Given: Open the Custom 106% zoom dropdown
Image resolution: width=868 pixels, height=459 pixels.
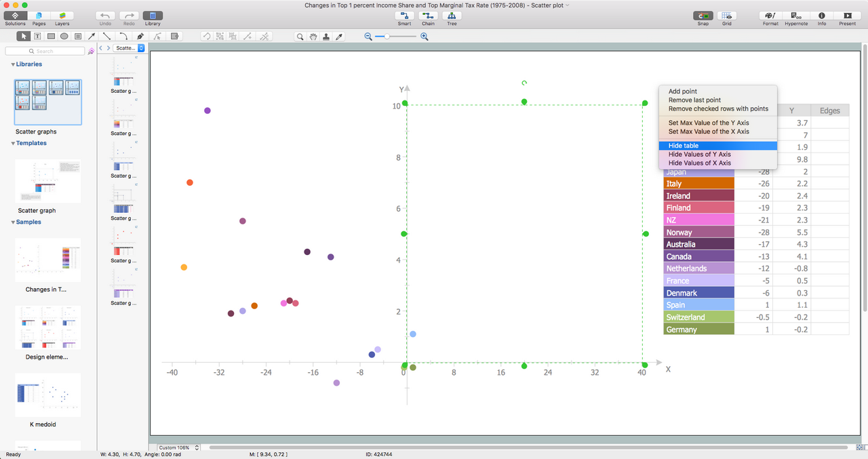Looking at the screenshot, I should tap(179, 447).
